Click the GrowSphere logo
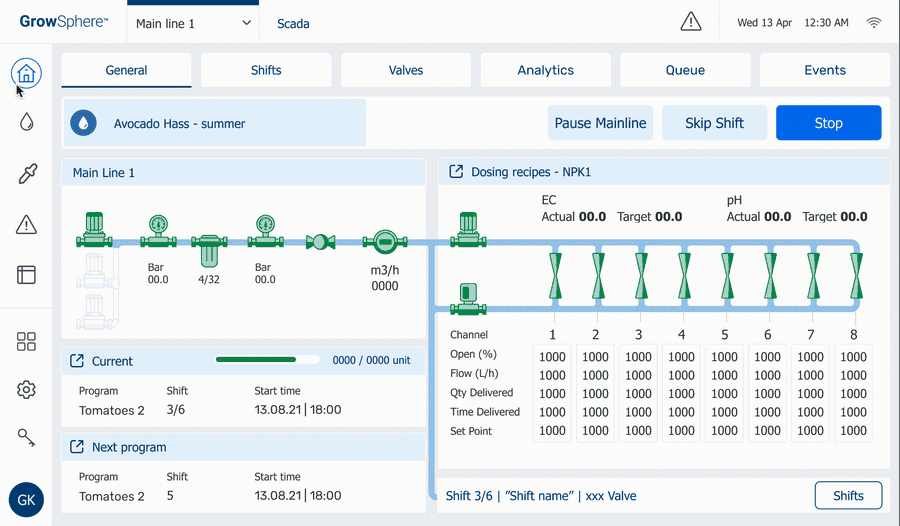This screenshot has height=526, width=900. pyautogui.click(x=63, y=22)
